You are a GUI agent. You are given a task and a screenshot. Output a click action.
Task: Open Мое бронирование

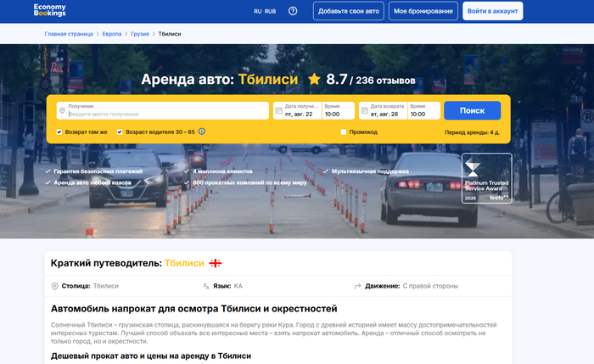coord(423,11)
